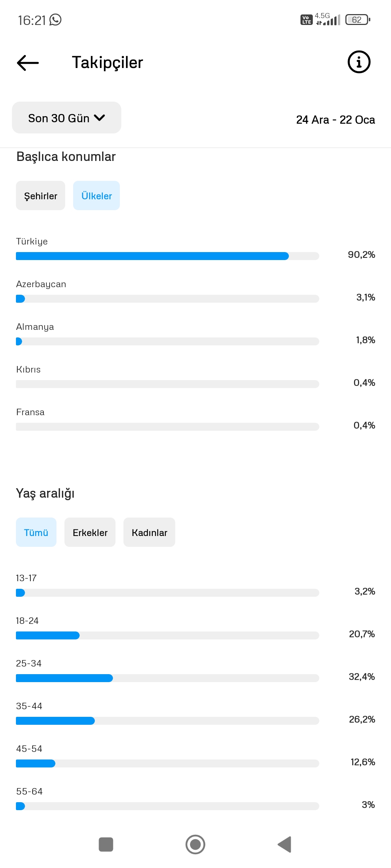The height and width of the screenshot is (868, 391).
Task: Click the chevron next to Son 30 Gün
Action: coord(99,118)
